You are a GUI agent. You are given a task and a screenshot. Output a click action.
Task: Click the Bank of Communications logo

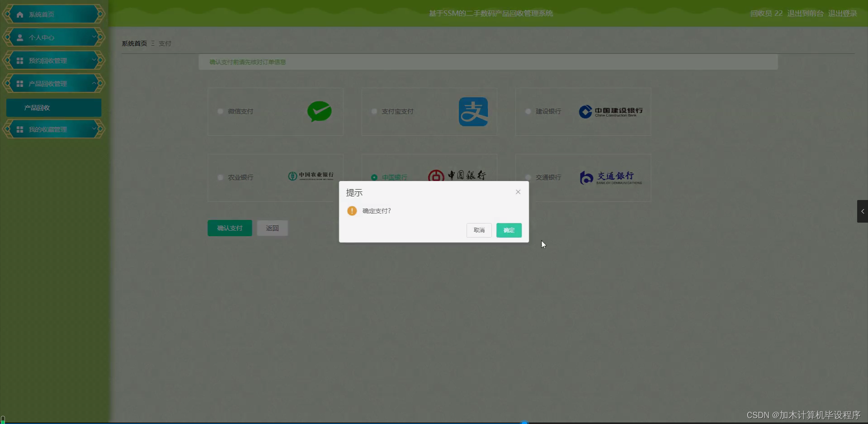point(611,177)
